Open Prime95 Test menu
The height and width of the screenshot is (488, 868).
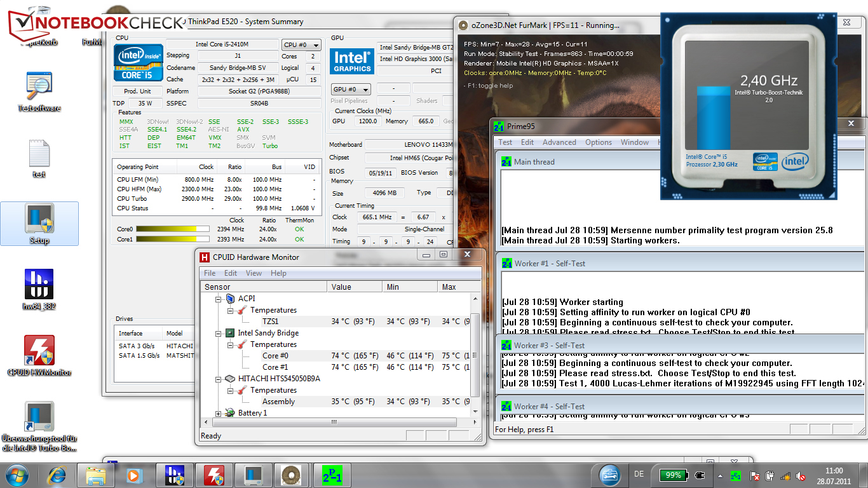point(505,142)
